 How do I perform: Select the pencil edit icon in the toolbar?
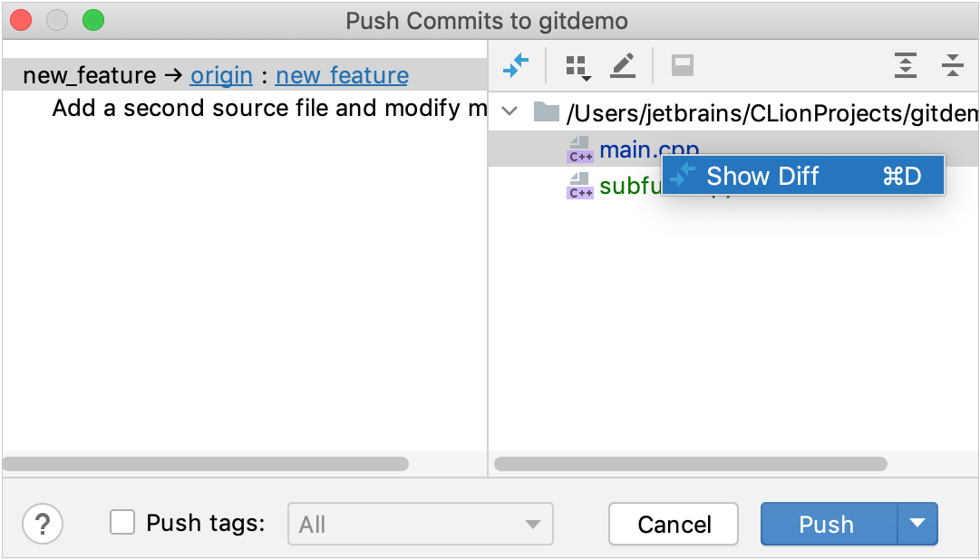(623, 64)
